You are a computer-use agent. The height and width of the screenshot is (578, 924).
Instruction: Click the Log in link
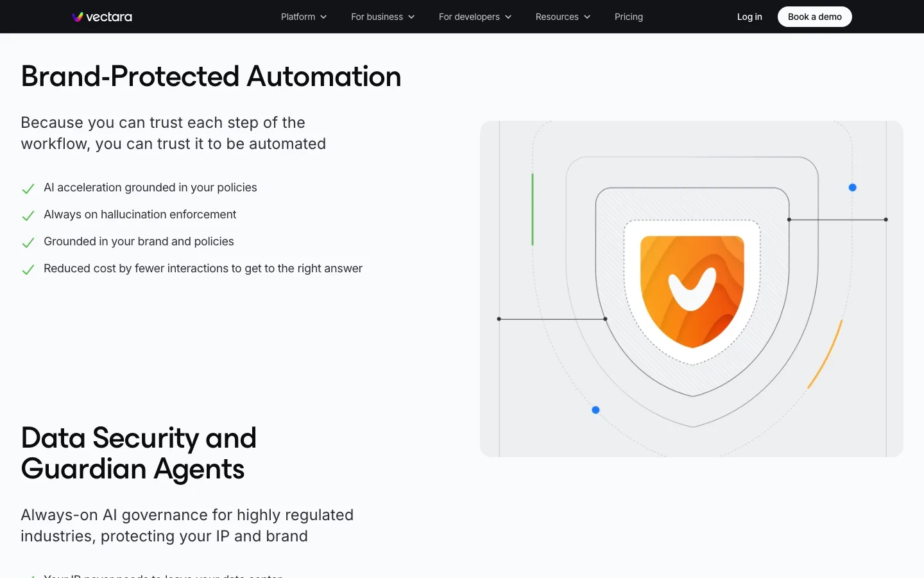click(x=749, y=17)
